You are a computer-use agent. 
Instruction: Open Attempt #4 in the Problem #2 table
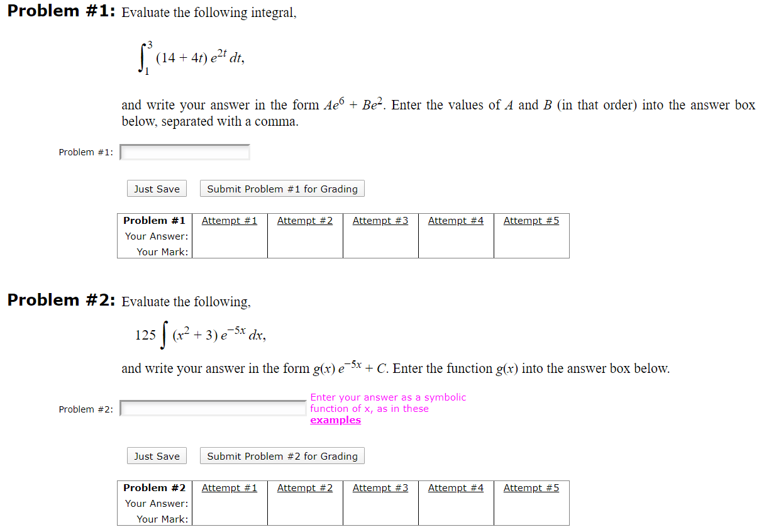pos(455,487)
